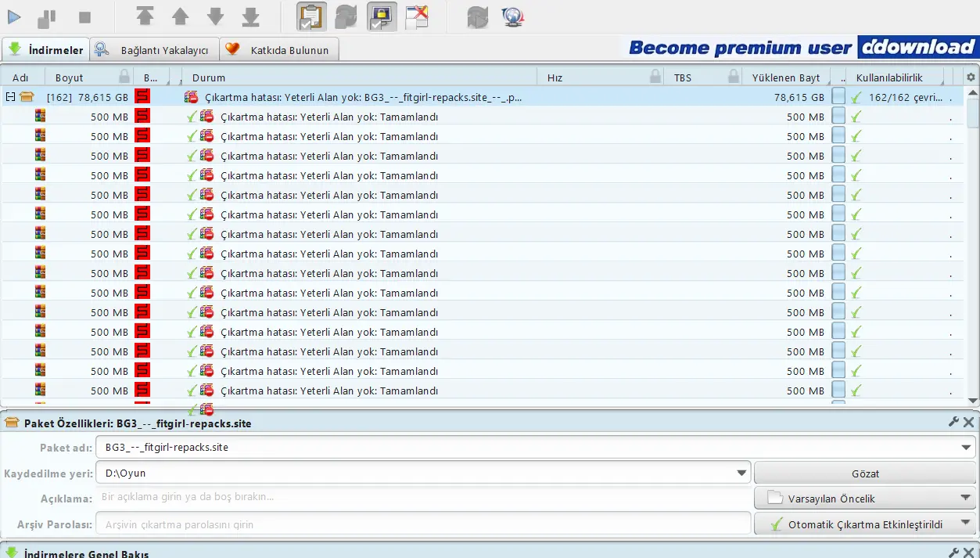This screenshot has height=558, width=980.
Task: Click the package folder icon in first row
Action: [27, 97]
